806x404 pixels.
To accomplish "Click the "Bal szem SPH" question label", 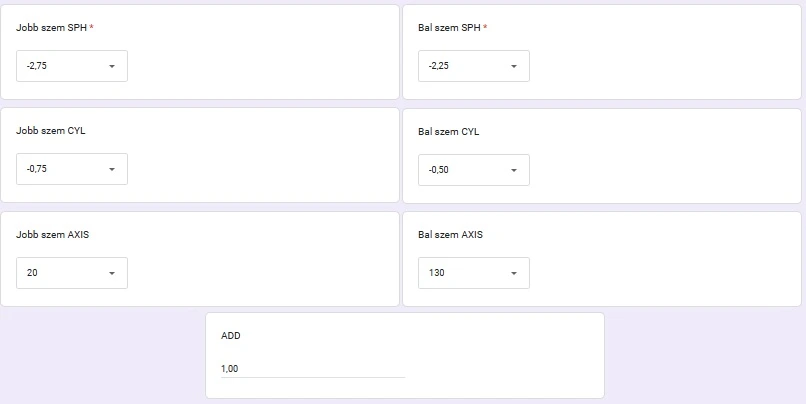I will coord(450,28).
